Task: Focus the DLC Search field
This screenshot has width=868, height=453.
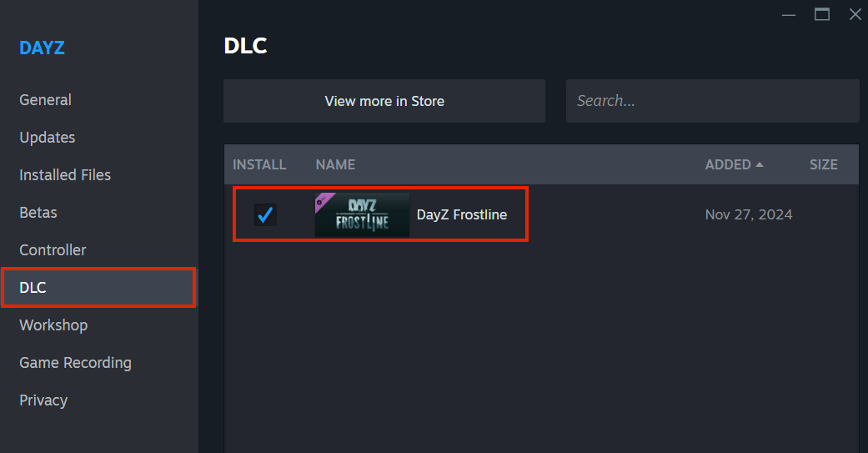Action: coord(712,101)
